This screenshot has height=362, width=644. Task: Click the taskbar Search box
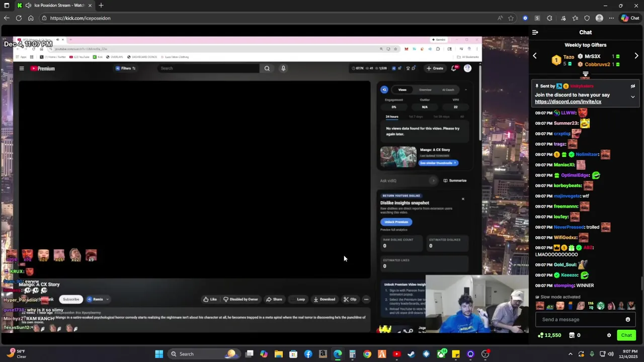click(x=204, y=354)
